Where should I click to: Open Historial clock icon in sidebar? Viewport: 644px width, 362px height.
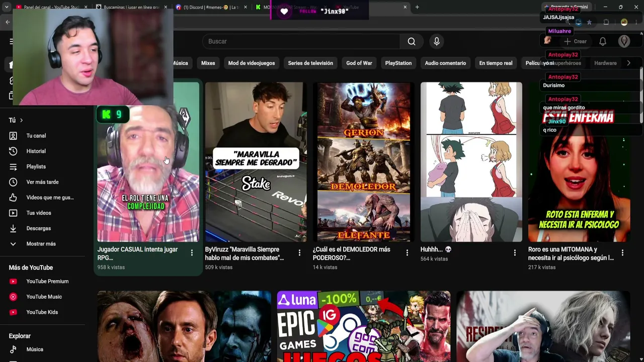pyautogui.click(x=13, y=151)
